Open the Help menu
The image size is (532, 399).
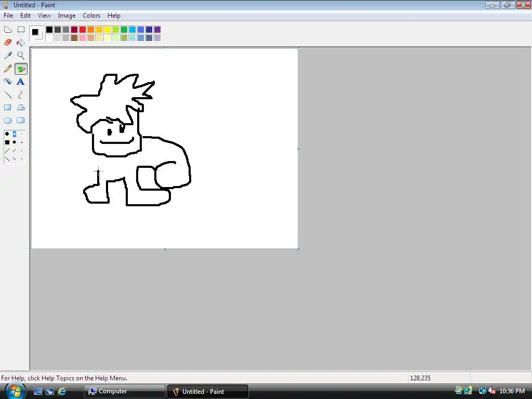[114, 16]
